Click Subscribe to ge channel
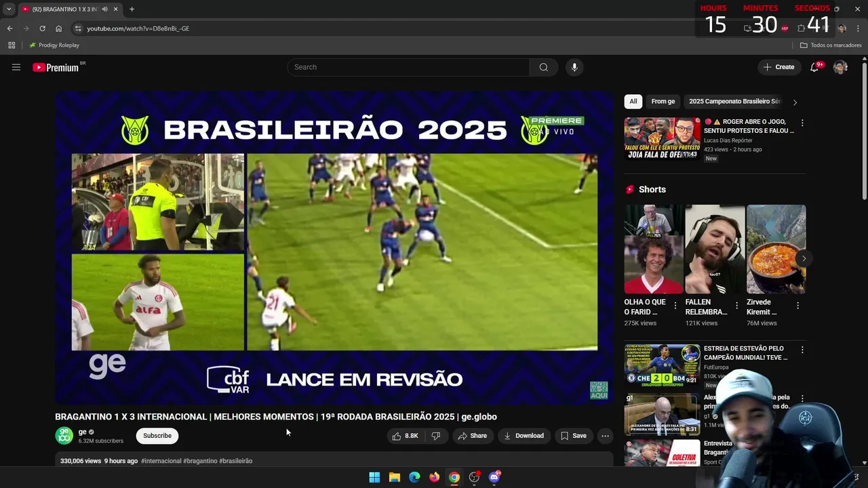 point(157,436)
